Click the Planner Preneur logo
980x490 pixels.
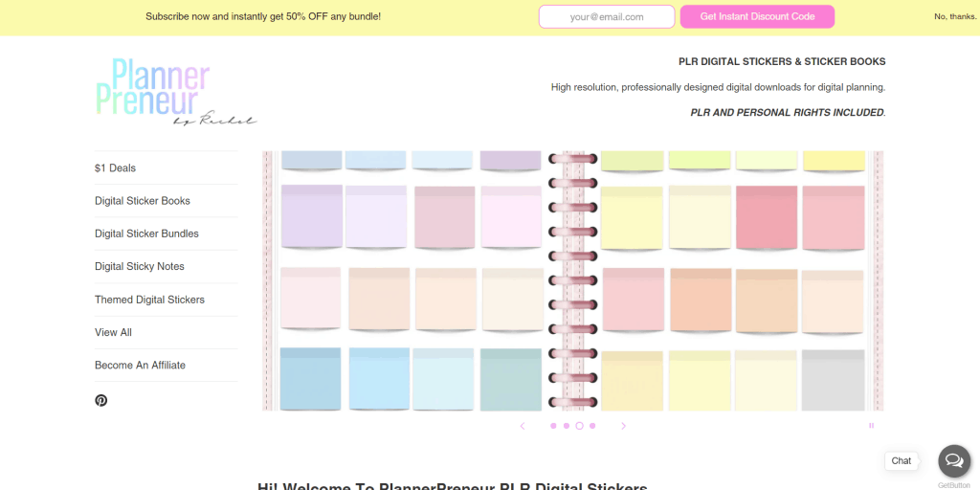coord(175,92)
